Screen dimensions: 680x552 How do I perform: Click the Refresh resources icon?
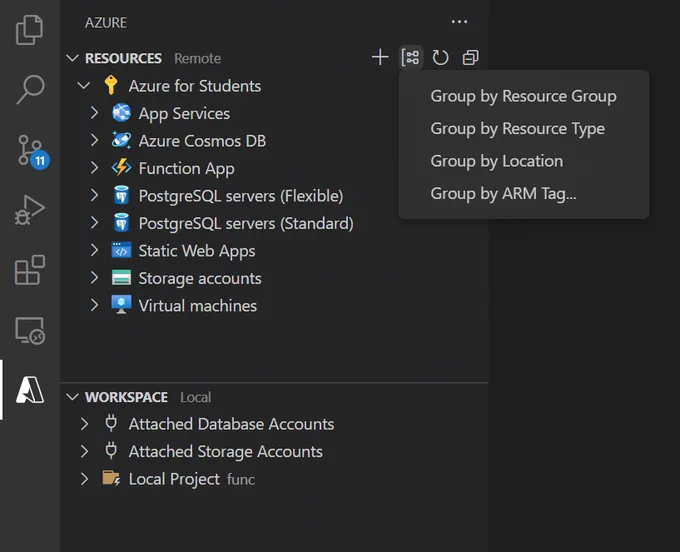click(440, 57)
